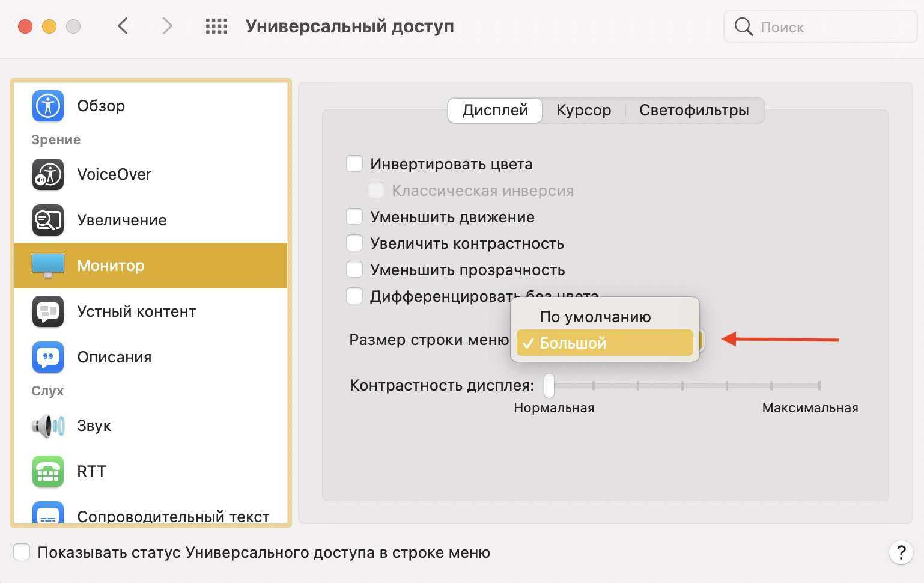This screenshot has width=924, height=583.
Task: Enable Увеличить контрастность checkbox
Action: tap(354, 243)
